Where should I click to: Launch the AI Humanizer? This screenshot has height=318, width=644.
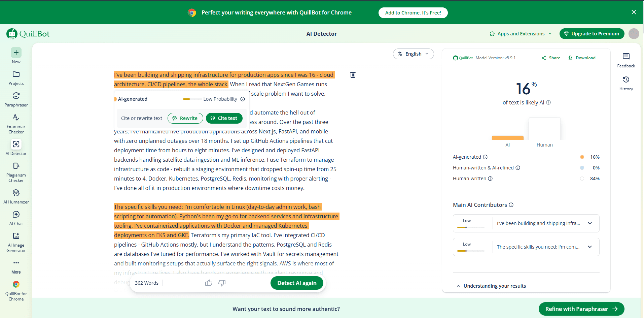(16, 196)
